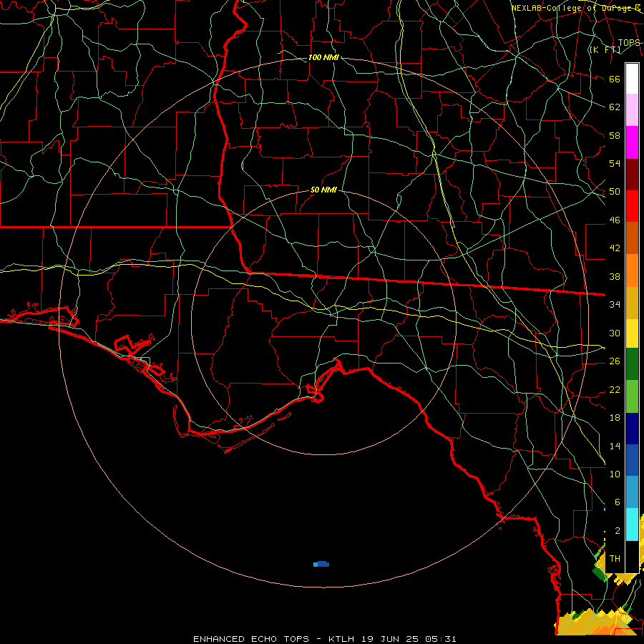Image resolution: width=644 pixels, height=644 pixels.
Task: Select the '22' scale value
Action: [x=615, y=389]
